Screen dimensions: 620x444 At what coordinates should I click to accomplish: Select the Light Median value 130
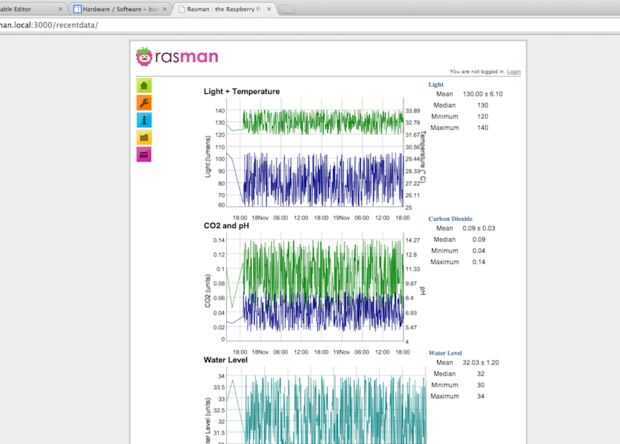click(482, 105)
